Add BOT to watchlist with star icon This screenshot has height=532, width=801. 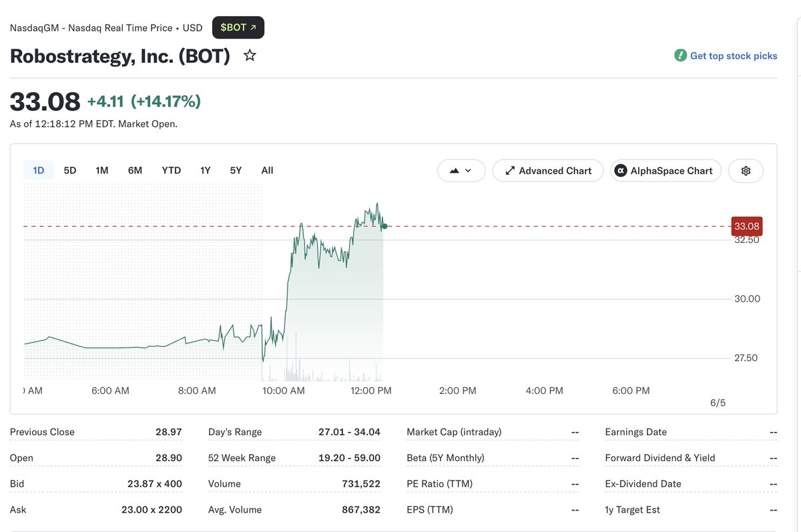click(250, 55)
